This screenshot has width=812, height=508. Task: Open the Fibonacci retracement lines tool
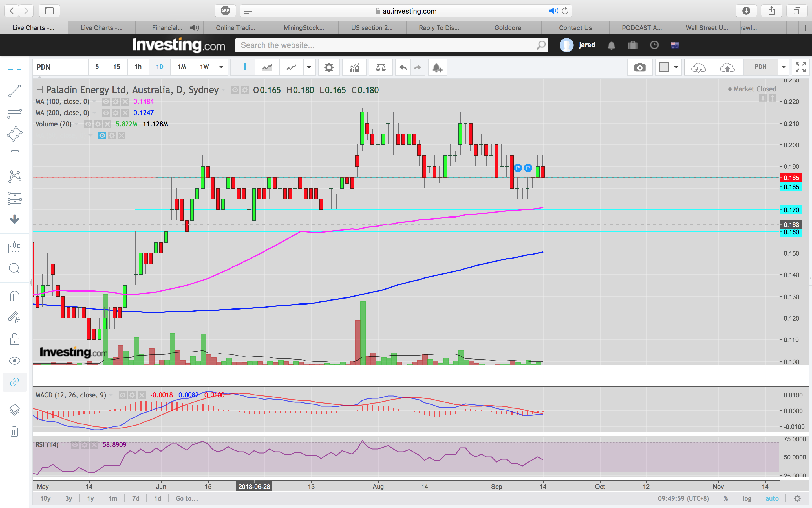15,112
